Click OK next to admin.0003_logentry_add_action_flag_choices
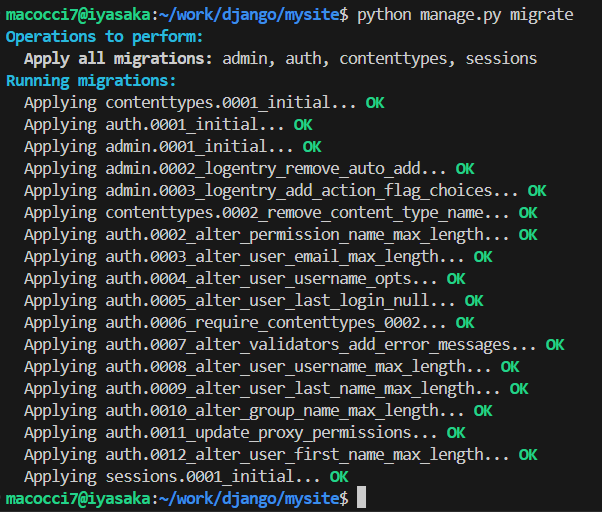Screen dimensions: 602x512 [x=537, y=191]
